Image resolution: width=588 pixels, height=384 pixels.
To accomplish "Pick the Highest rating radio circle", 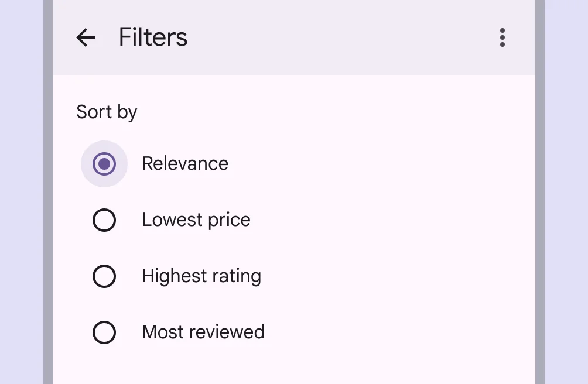I will click(x=104, y=276).
